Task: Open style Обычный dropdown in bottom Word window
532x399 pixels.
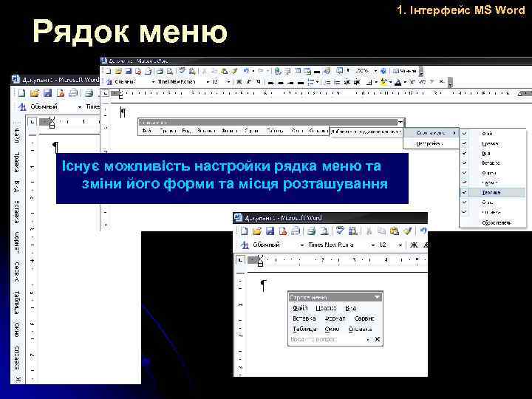Action: click(x=302, y=245)
